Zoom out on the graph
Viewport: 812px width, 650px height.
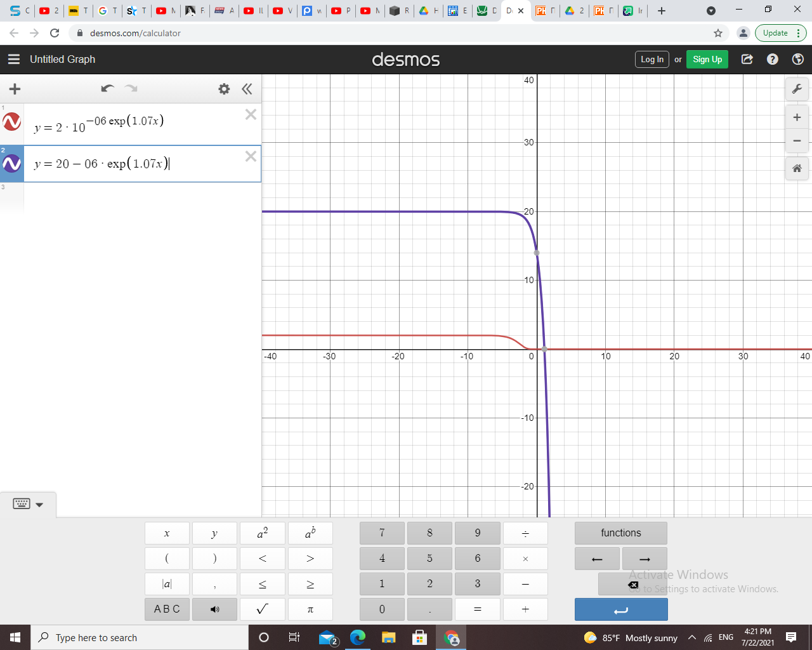[x=797, y=141]
